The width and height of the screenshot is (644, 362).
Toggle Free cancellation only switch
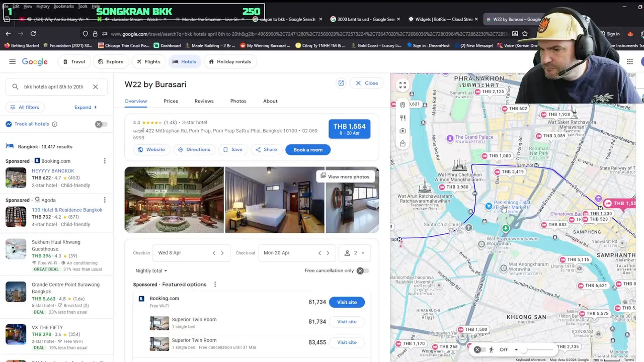362,271
